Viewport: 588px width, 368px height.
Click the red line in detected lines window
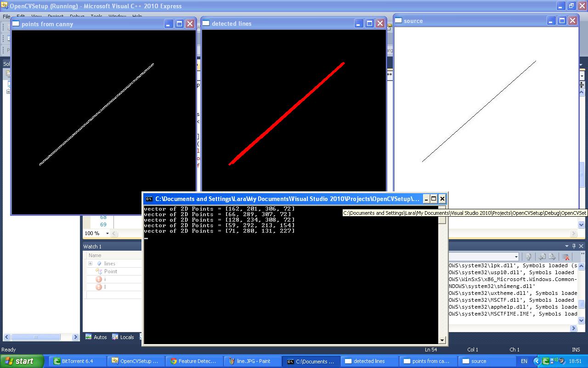point(287,113)
